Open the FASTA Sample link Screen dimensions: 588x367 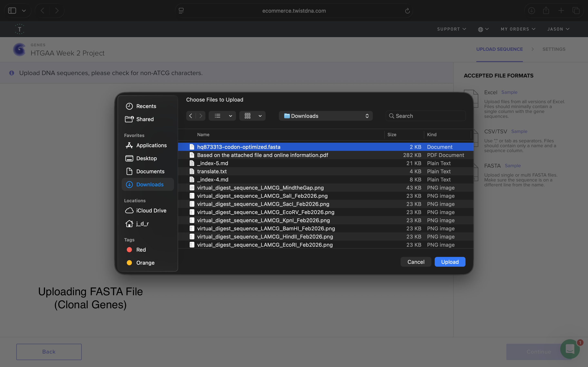[512, 166]
